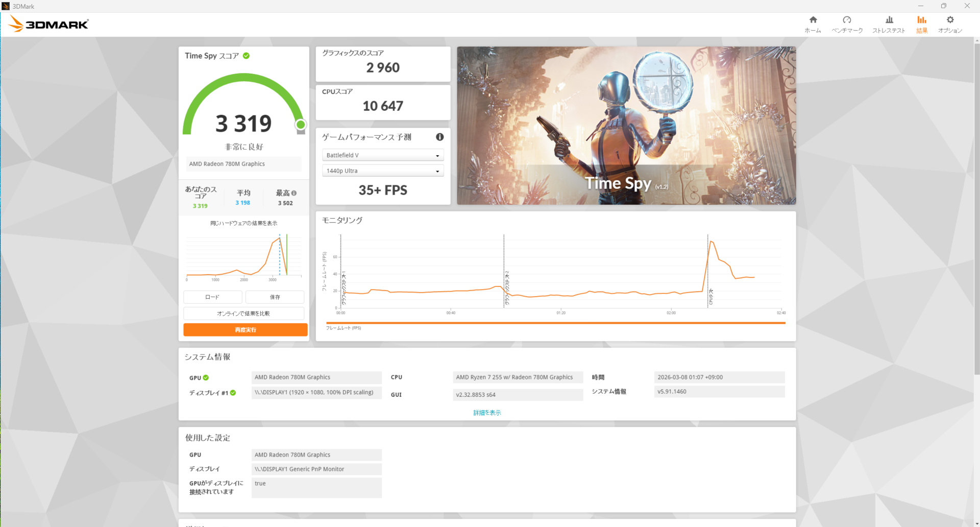Select the Results (結果) chart icon

coord(921,20)
